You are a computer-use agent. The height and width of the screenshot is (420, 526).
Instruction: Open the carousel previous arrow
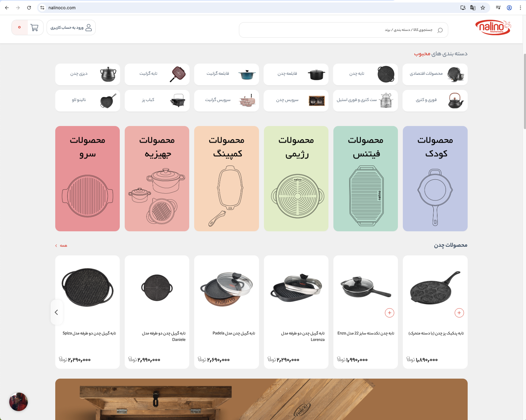pos(57,312)
